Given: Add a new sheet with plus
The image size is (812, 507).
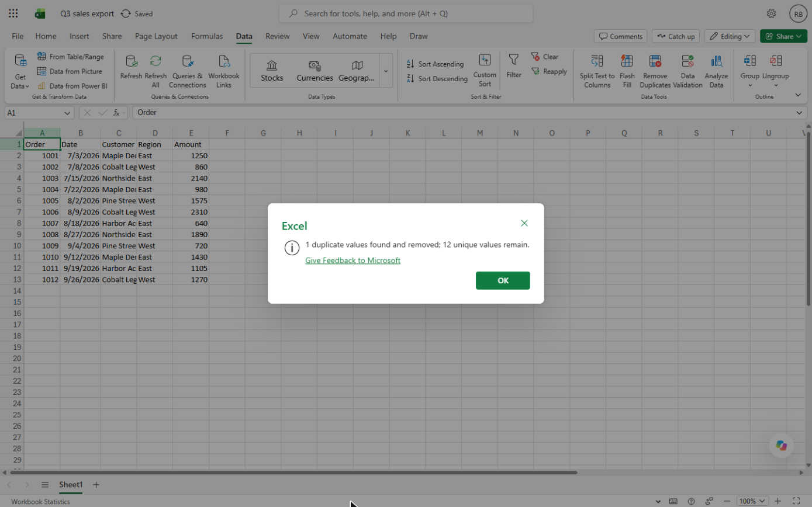Looking at the screenshot, I should [x=96, y=485].
